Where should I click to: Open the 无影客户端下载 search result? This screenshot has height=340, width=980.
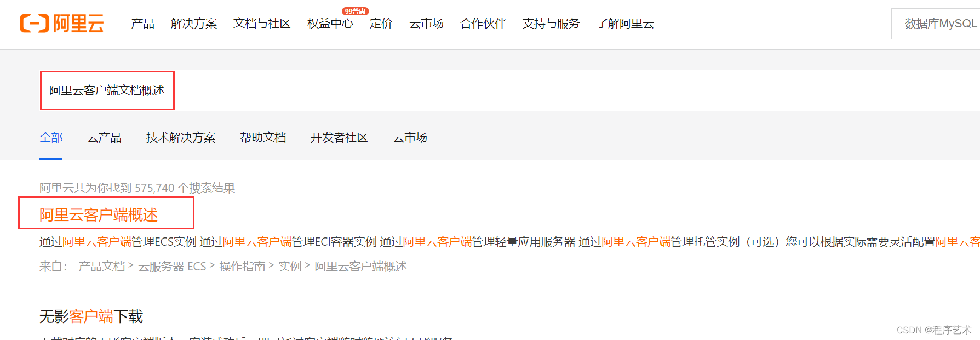[91, 316]
